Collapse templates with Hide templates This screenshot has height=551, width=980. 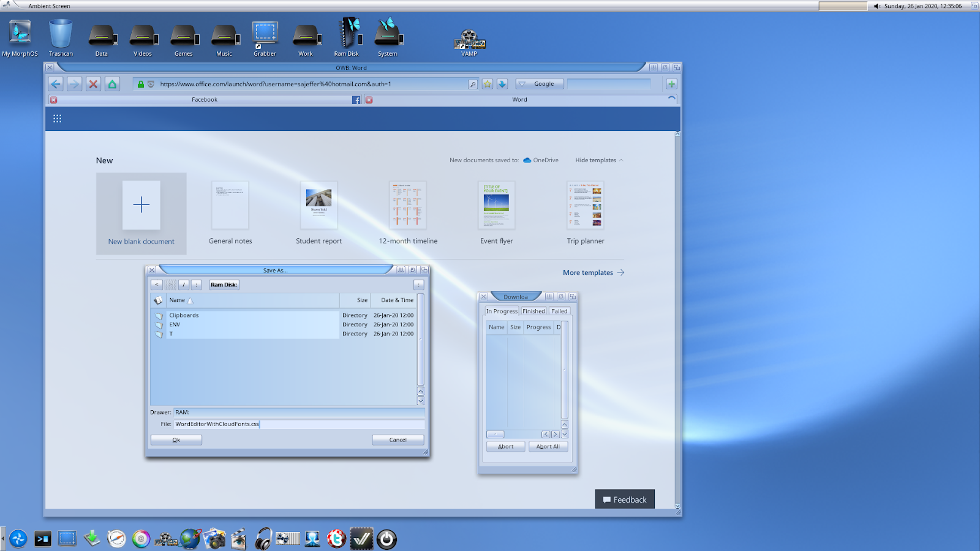click(599, 160)
